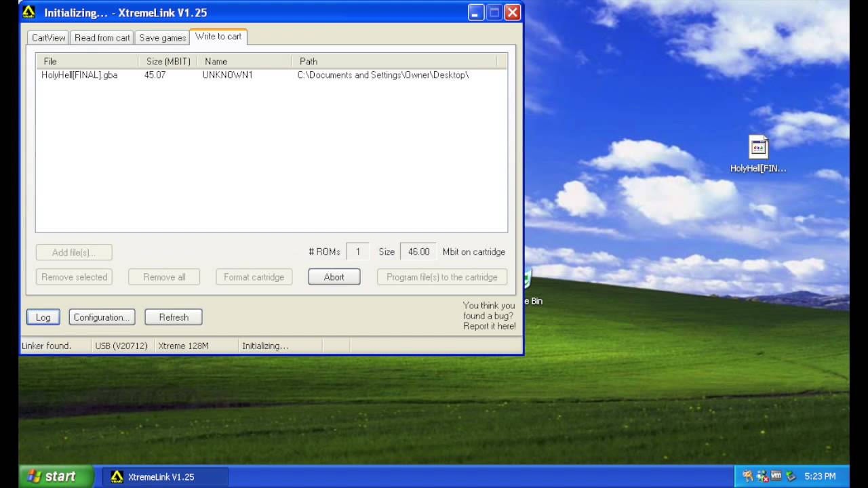Viewport: 868px width, 488px height.
Task: Minimize the XtremeLink window
Action: tap(475, 12)
